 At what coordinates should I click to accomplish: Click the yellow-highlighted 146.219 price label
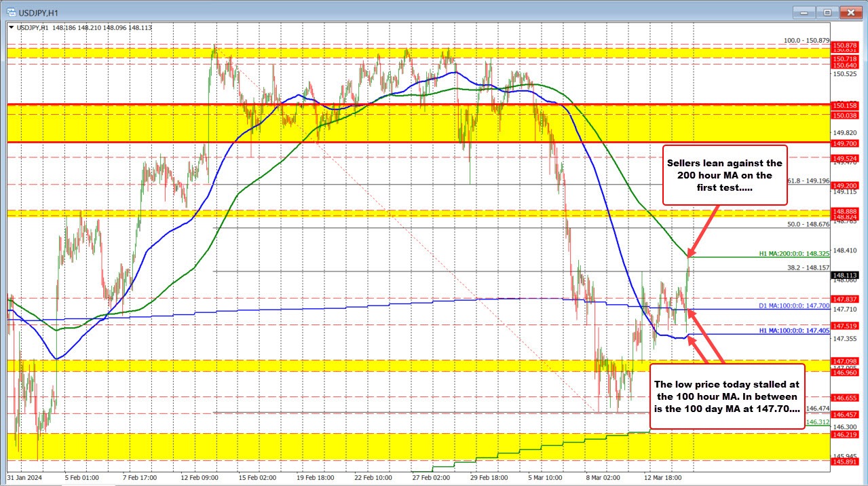(x=846, y=434)
